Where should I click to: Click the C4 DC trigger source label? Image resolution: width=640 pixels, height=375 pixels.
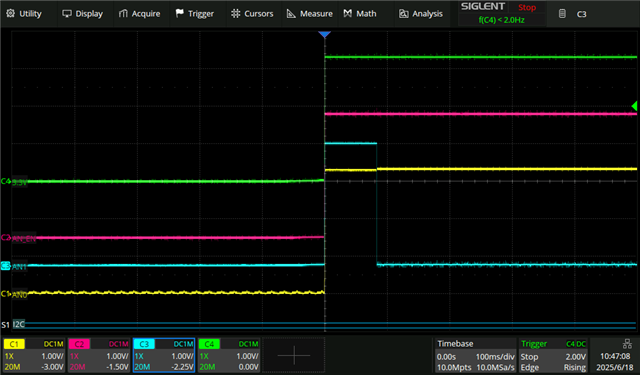(x=576, y=344)
